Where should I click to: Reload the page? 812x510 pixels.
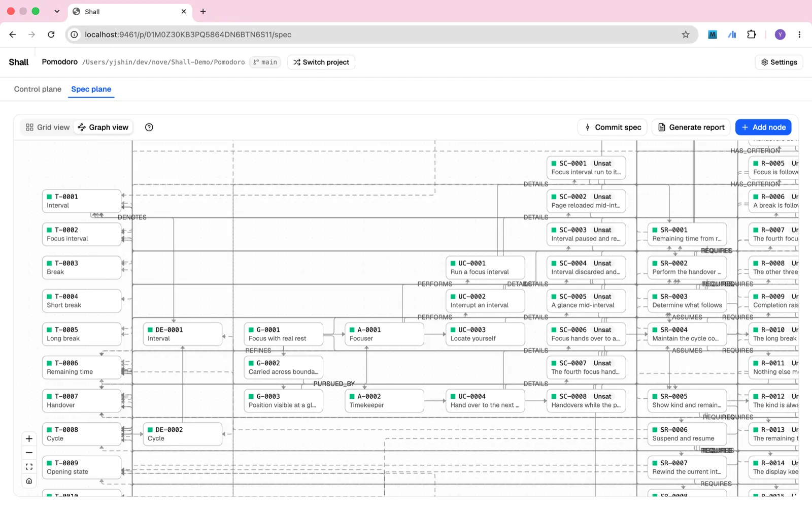coord(51,35)
